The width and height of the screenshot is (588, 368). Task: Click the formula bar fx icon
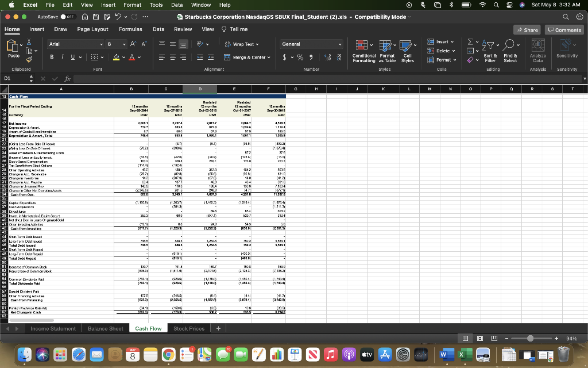[68, 78]
